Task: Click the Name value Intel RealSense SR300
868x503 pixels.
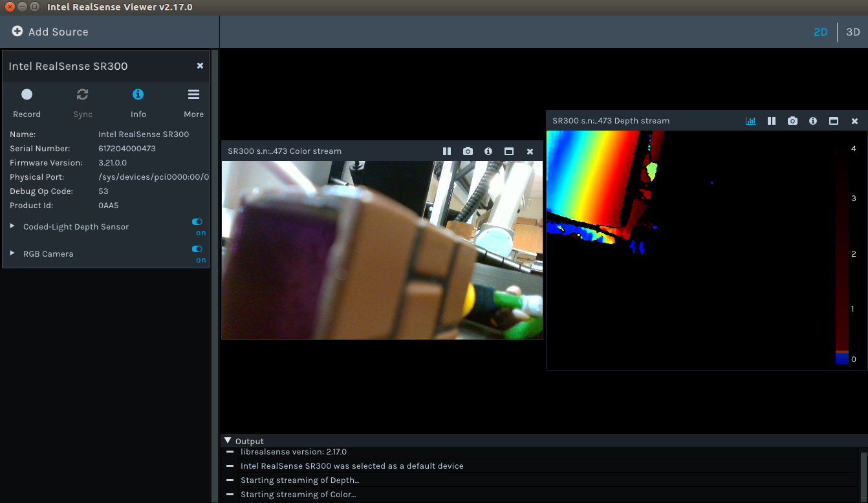Action: pos(144,134)
